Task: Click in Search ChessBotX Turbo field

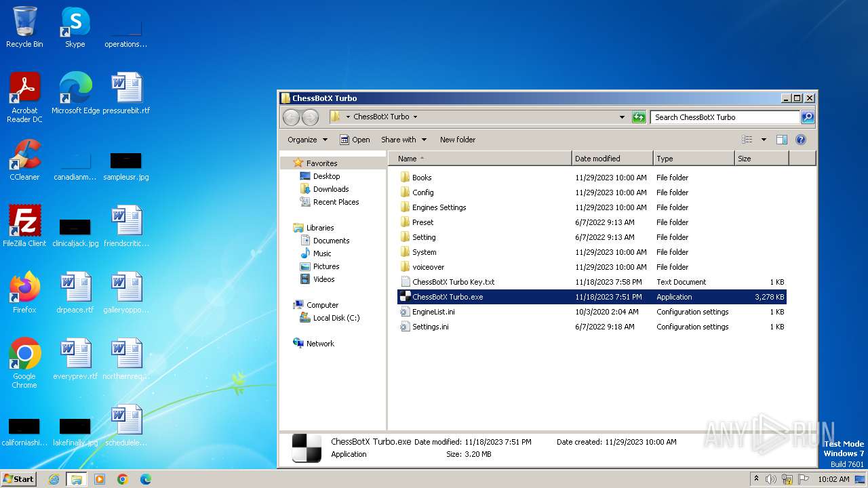Action: coord(724,117)
